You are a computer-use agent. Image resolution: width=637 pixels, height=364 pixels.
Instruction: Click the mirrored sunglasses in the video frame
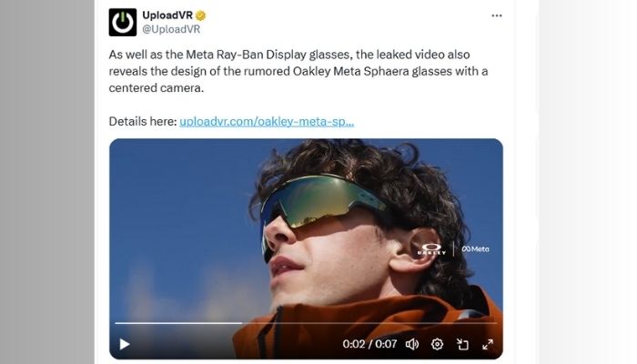click(321, 203)
